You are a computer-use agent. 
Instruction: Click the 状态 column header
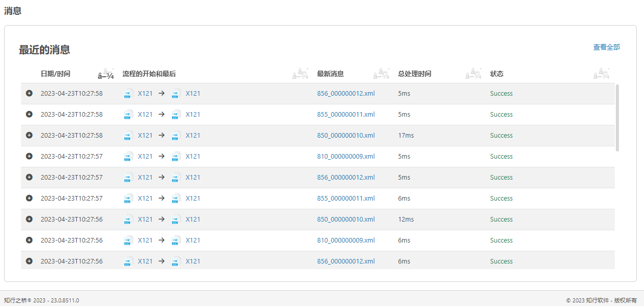point(497,74)
